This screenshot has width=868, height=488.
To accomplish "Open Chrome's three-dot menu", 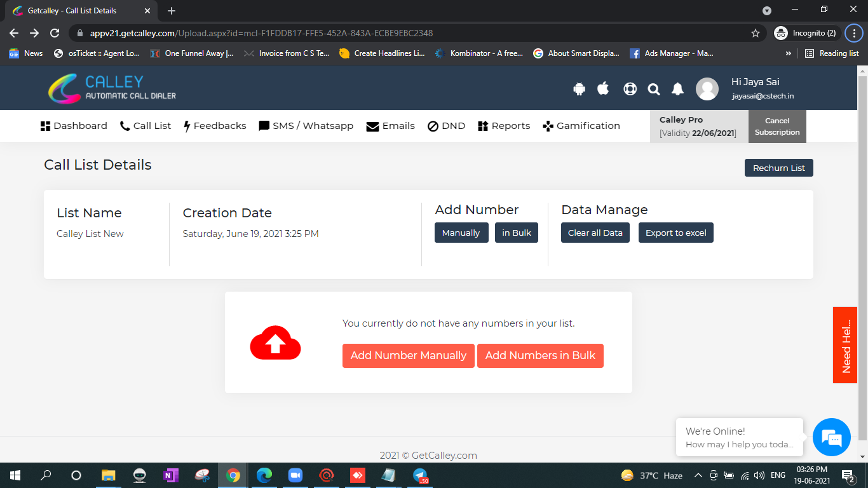I will coord(855,33).
